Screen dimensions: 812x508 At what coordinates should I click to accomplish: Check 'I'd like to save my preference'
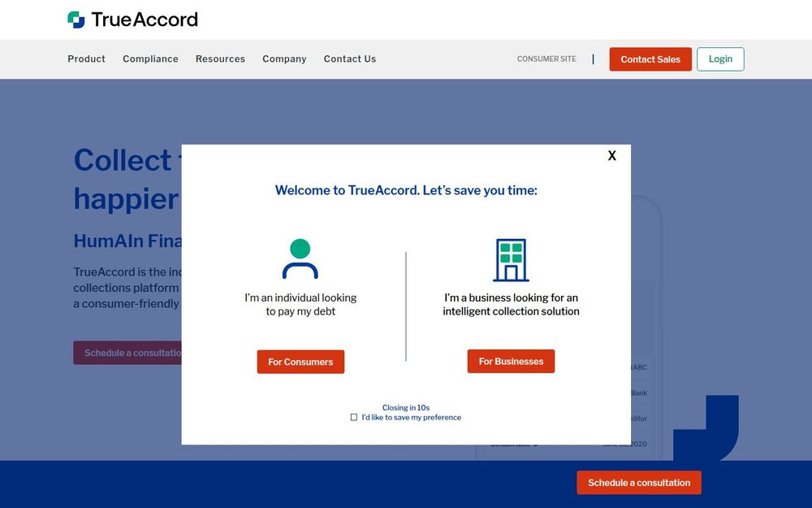[x=354, y=417]
